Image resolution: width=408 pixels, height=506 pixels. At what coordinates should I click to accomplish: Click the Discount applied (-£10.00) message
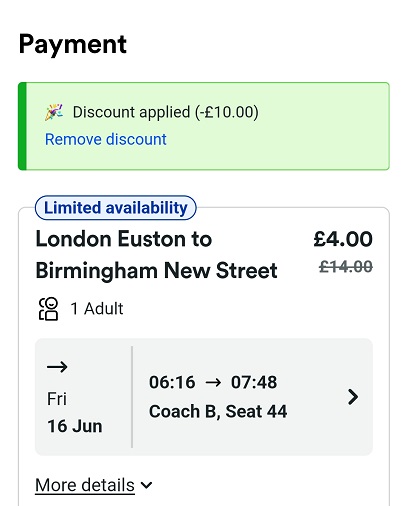coord(166,112)
